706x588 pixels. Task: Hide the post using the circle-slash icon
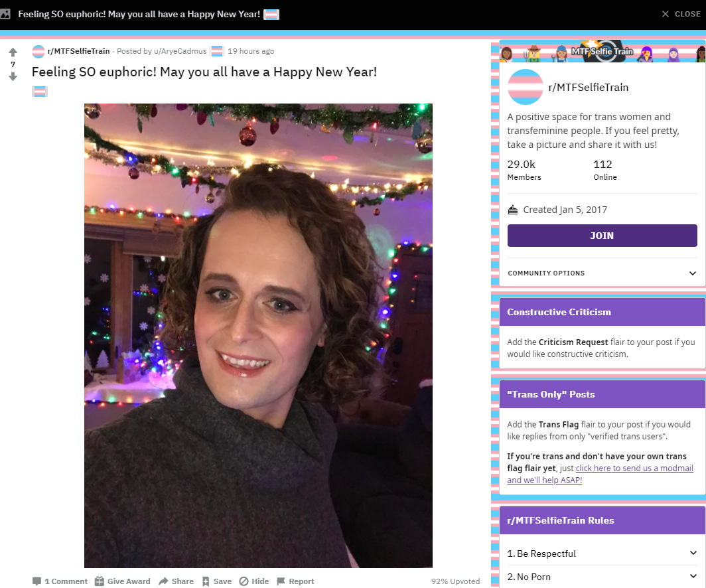tap(244, 581)
